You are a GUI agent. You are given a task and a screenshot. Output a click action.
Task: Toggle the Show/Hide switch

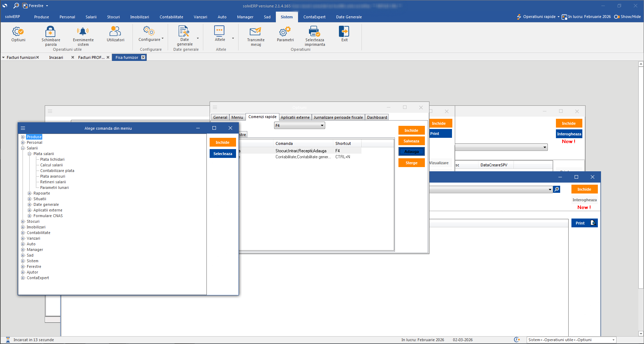click(617, 17)
